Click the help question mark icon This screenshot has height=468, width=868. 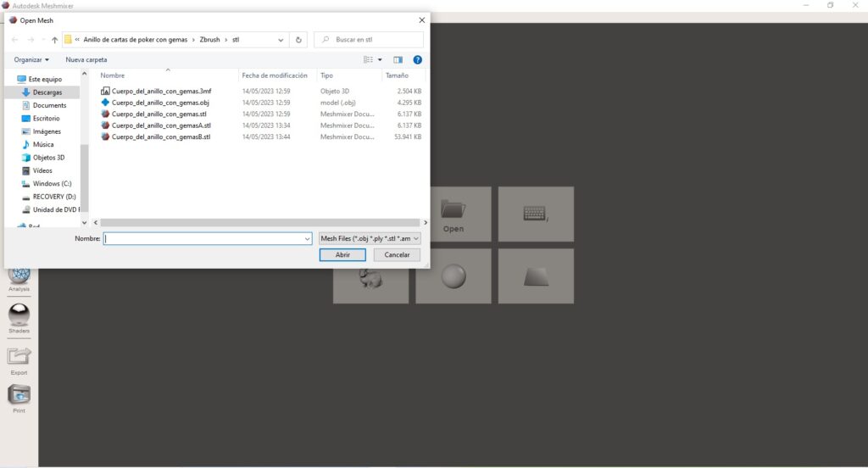417,60
